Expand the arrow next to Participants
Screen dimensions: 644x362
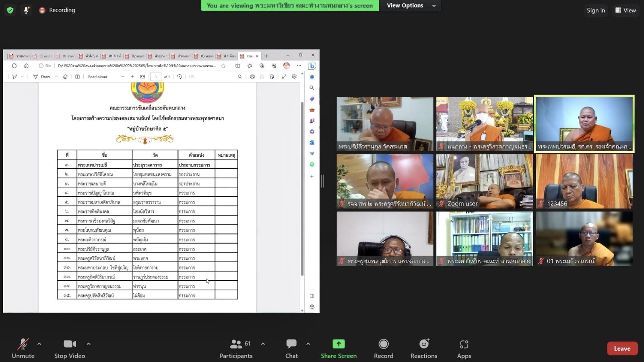click(263, 344)
